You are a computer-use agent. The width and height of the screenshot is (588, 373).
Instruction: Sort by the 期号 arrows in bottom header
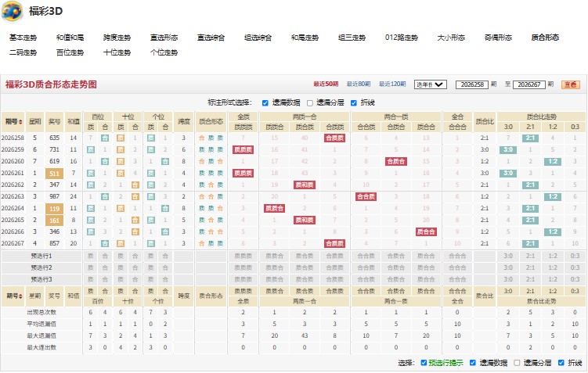[20, 296]
